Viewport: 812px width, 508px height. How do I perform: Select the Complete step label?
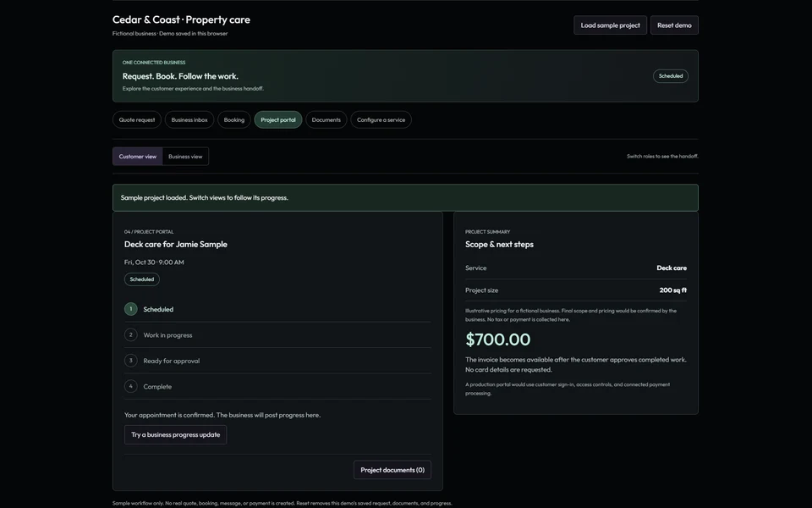pyautogui.click(x=157, y=387)
